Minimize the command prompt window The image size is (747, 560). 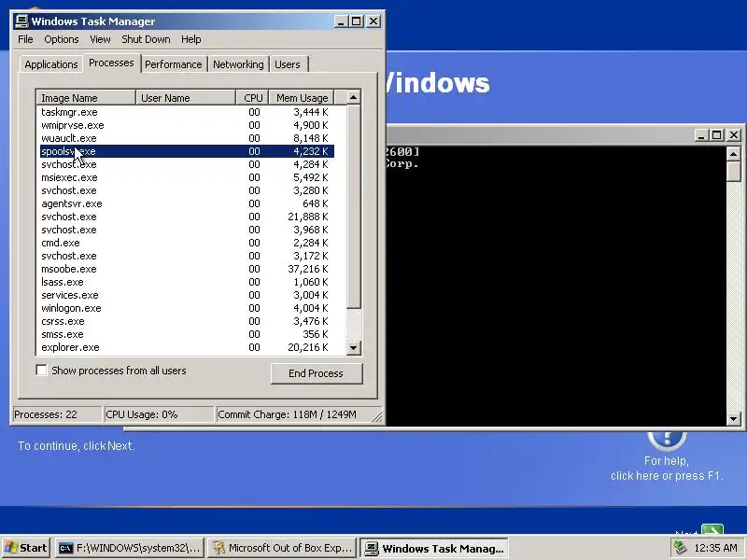(701, 135)
